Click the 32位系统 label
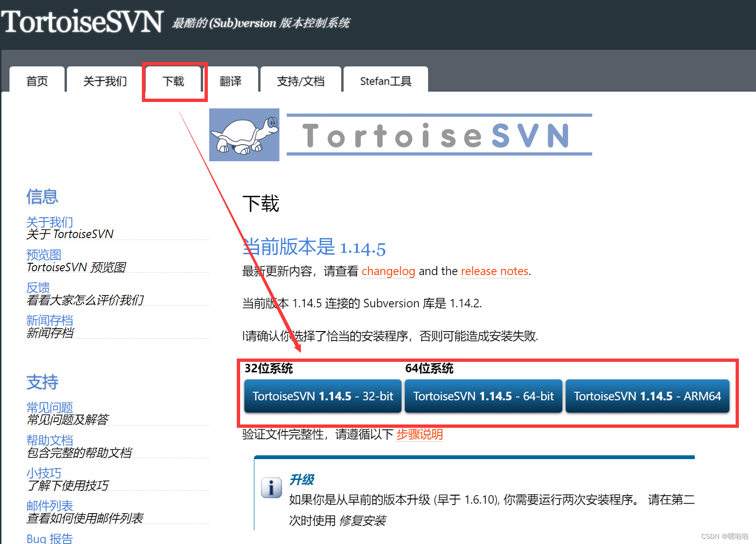756x544 pixels. (x=269, y=369)
